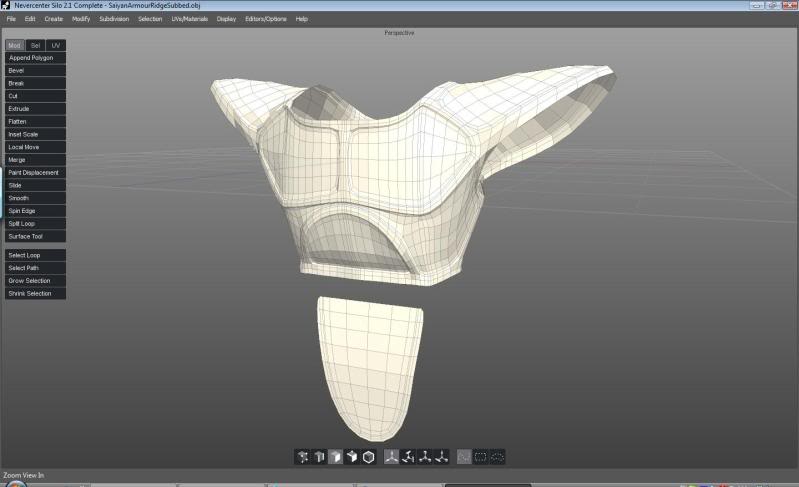This screenshot has height=487, width=799.
Task: Expand the UVs/Materials menu
Action: point(190,19)
